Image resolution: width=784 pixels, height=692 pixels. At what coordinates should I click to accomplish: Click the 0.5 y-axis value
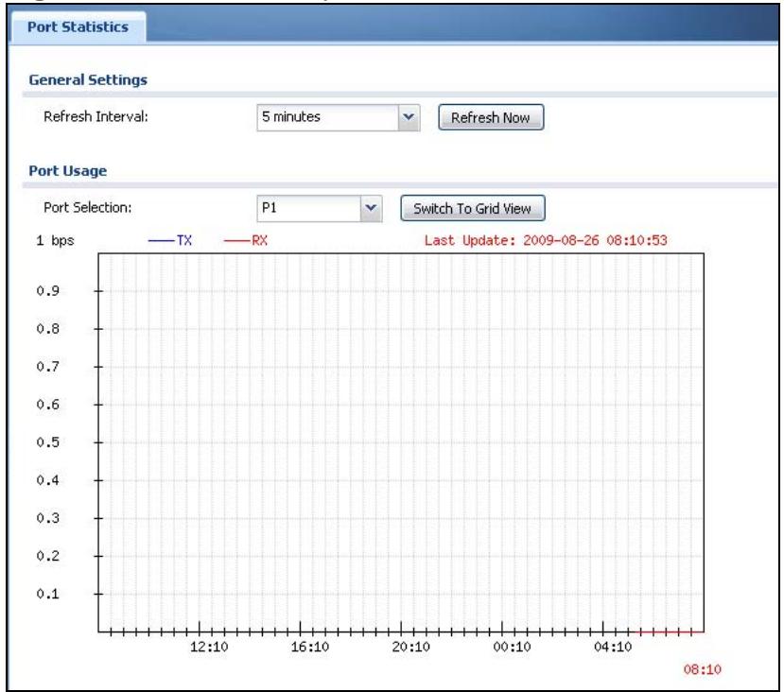point(48,442)
